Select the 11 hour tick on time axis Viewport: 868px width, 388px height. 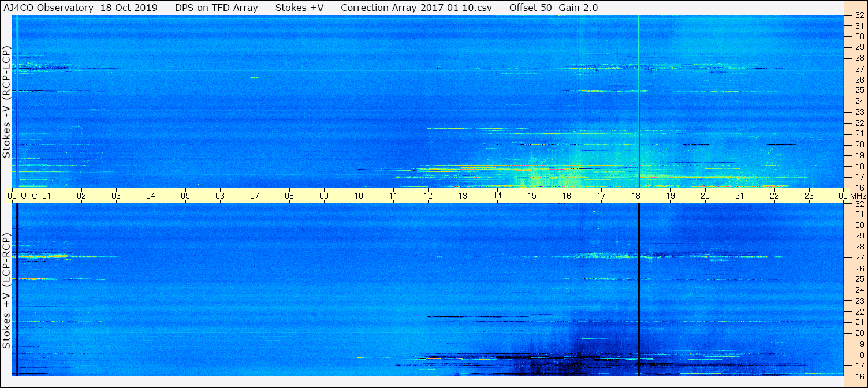(x=393, y=196)
